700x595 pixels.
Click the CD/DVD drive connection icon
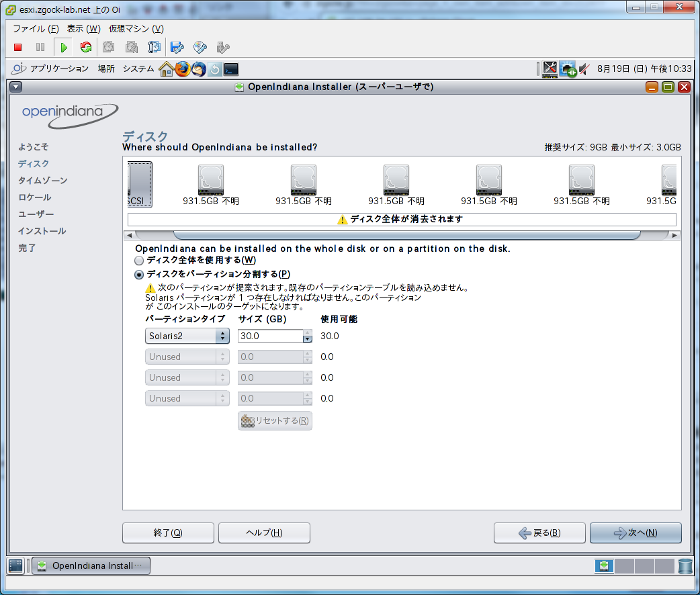tap(200, 47)
